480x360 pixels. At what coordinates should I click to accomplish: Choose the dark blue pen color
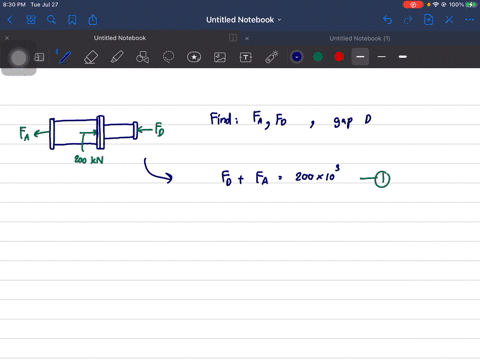[297, 57]
